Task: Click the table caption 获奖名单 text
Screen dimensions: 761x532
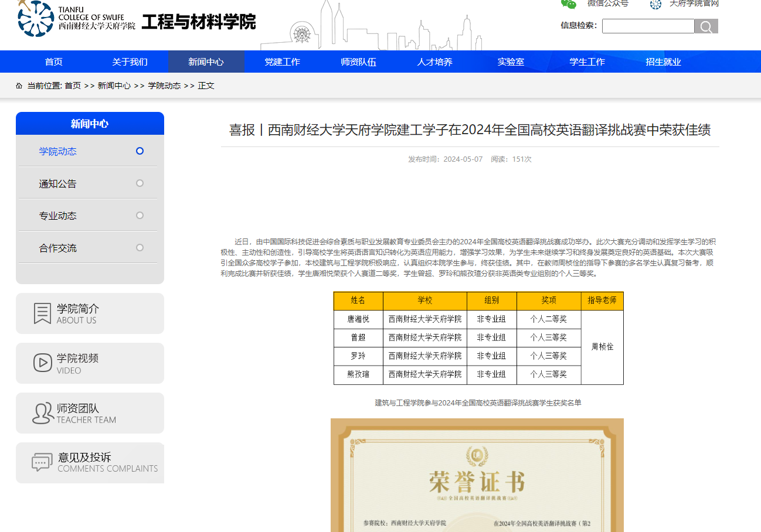Action: point(478,403)
